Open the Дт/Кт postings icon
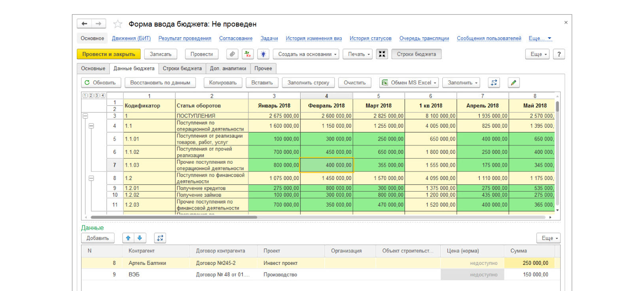 click(x=248, y=54)
